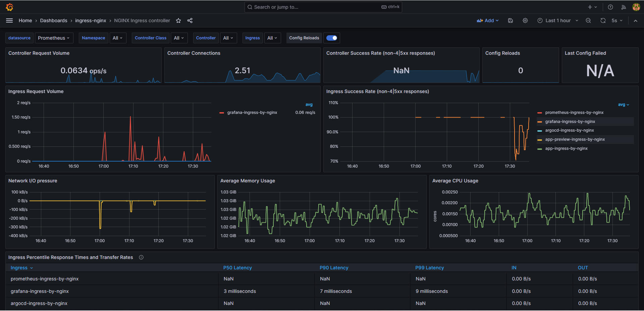Toggle prometheus-ingress-by-nginx series in legend
Image resolution: width=644 pixels, height=311 pixels.
tap(574, 113)
